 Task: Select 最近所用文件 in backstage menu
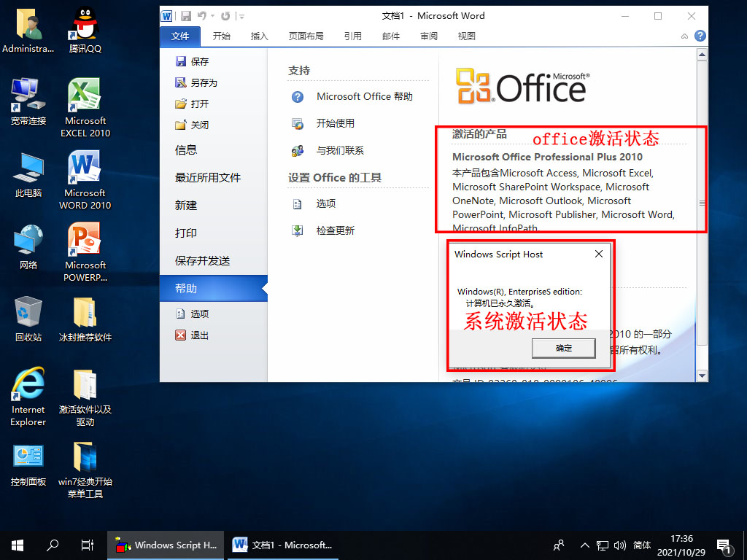208,178
